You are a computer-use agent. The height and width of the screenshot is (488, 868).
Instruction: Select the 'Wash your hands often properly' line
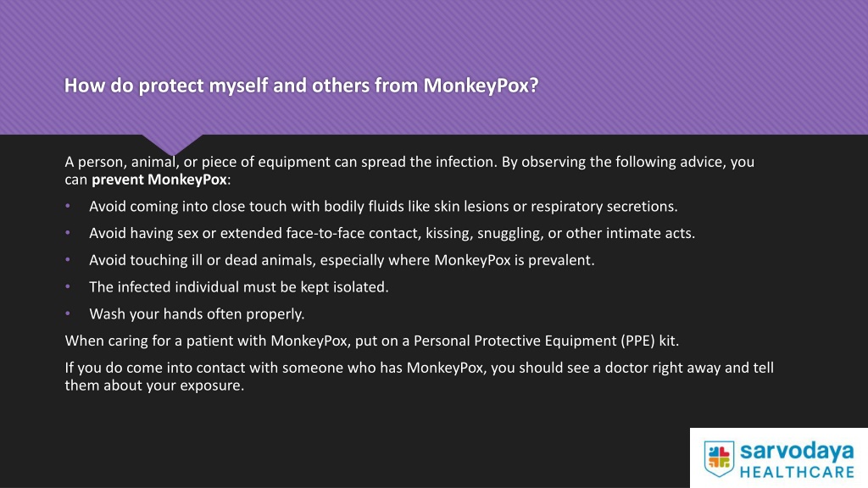(197, 313)
